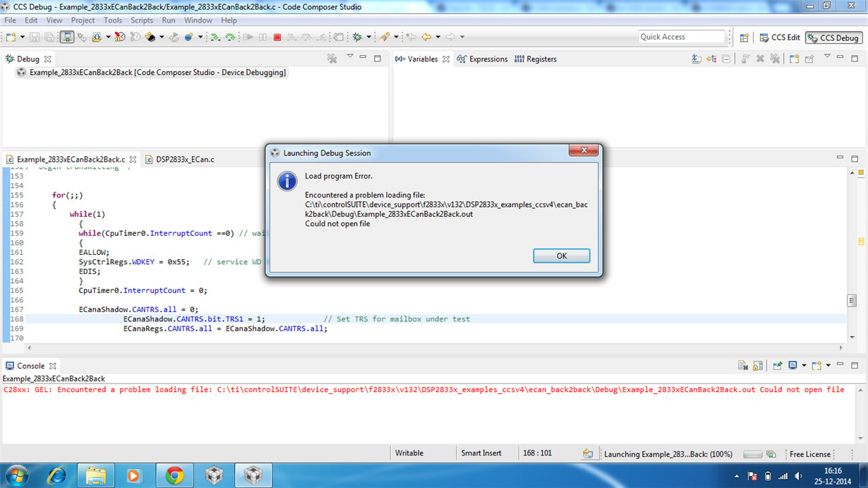
Task: Click the Pin view icon in Variables panel
Action: click(809, 59)
